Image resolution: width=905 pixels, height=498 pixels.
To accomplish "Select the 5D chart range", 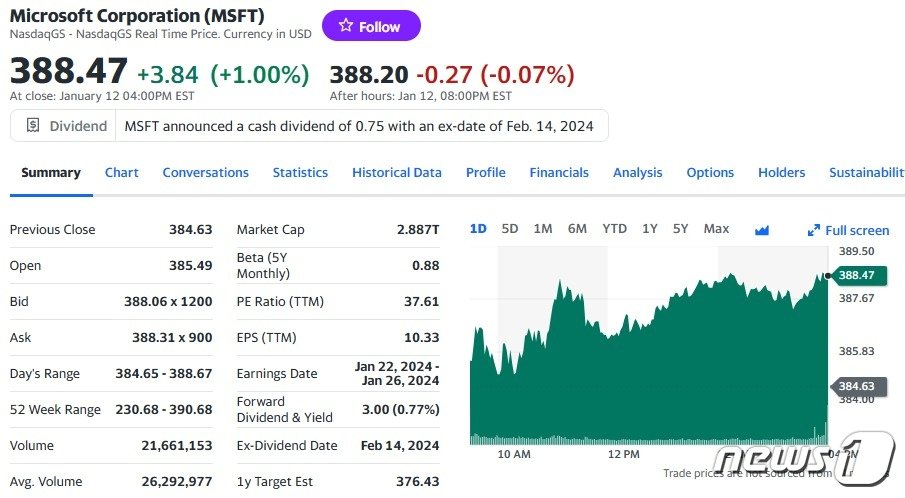I will pos(510,229).
